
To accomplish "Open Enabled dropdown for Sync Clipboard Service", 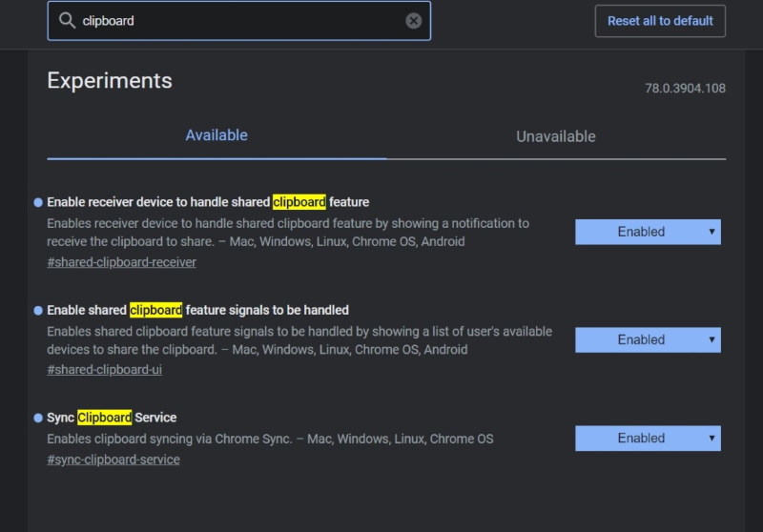I will [648, 439].
